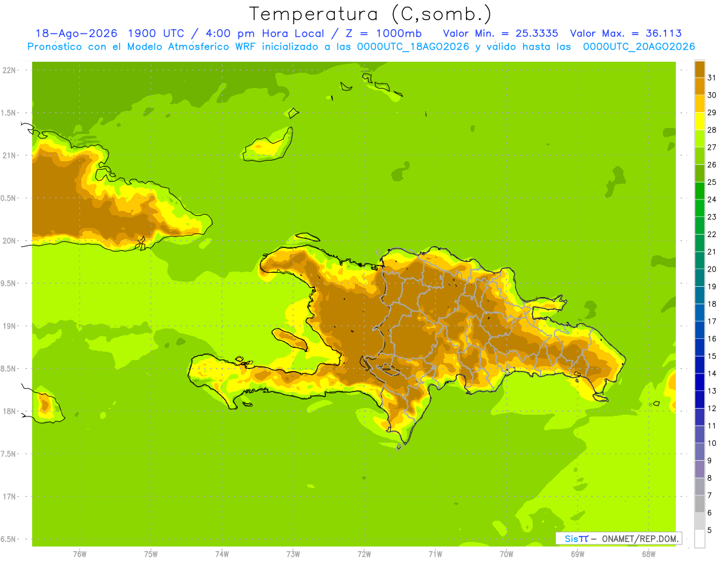Viewport: 728px width, 562px height.
Task: Click the legend value "22"
Action: point(712,235)
